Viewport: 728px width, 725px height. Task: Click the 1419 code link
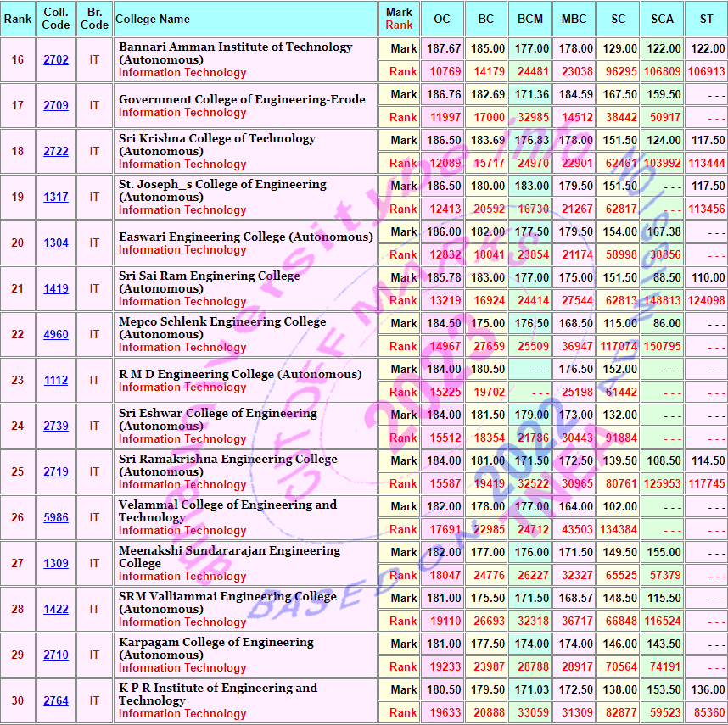coord(56,289)
